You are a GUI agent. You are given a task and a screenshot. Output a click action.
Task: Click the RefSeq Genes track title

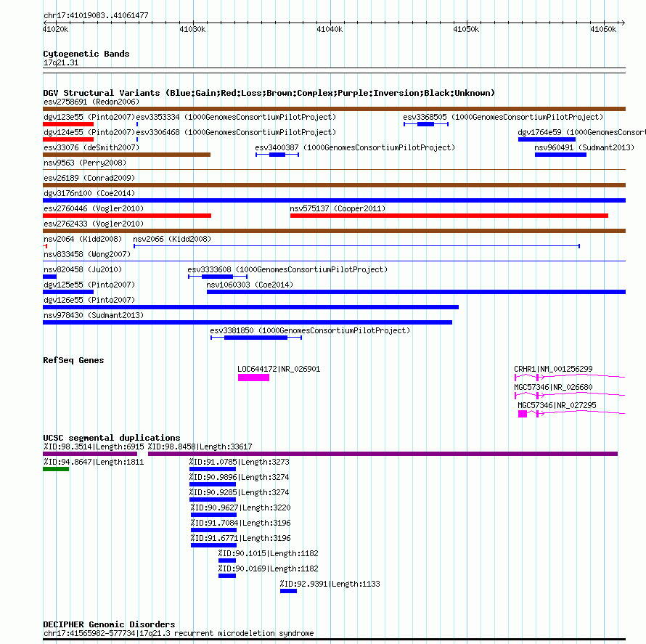73,360
